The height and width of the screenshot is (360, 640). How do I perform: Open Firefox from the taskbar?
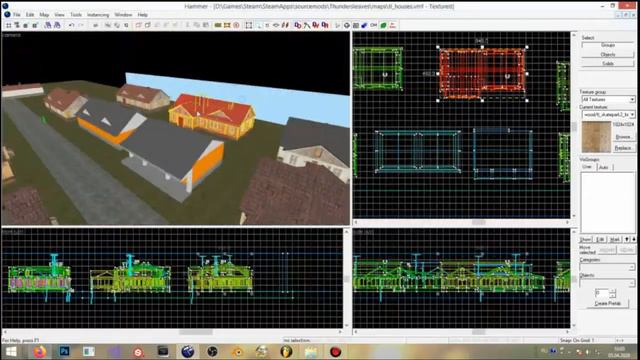pyautogui.click(x=40, y=351)
